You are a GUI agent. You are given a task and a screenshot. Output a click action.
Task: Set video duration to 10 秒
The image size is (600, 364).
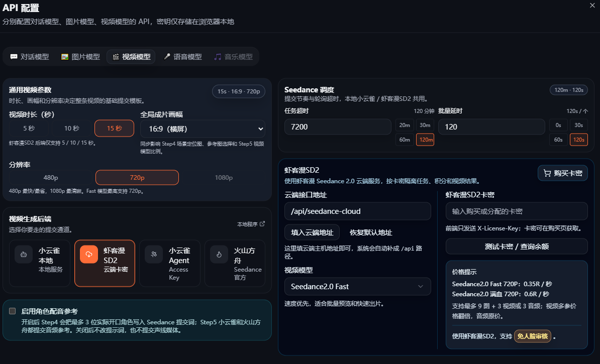pyautogui.click(x=71, y=128)
